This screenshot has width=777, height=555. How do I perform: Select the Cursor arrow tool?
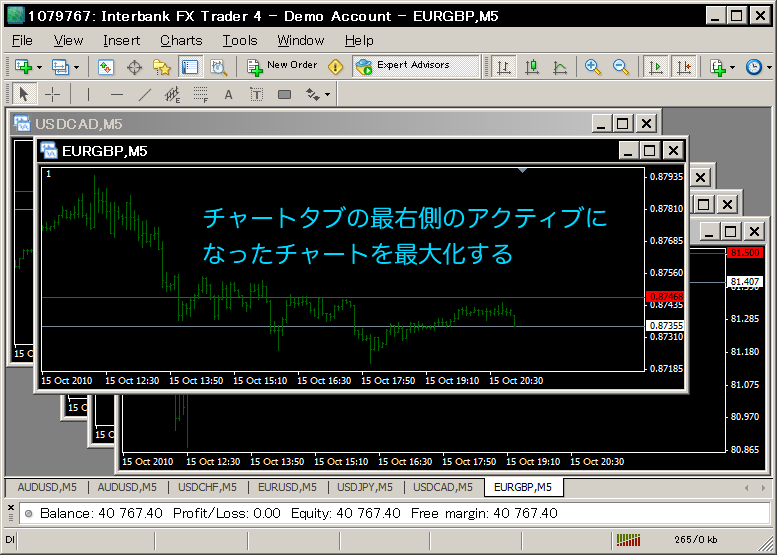23,94
